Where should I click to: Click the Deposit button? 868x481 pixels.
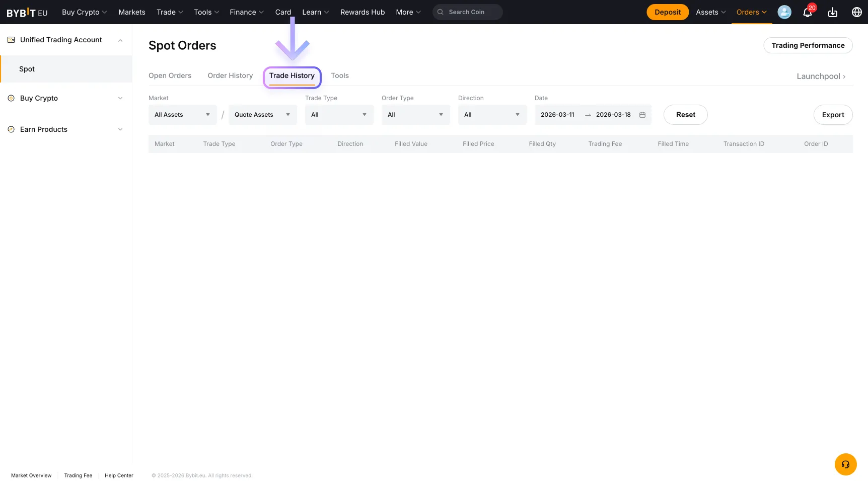coord(667,11)
